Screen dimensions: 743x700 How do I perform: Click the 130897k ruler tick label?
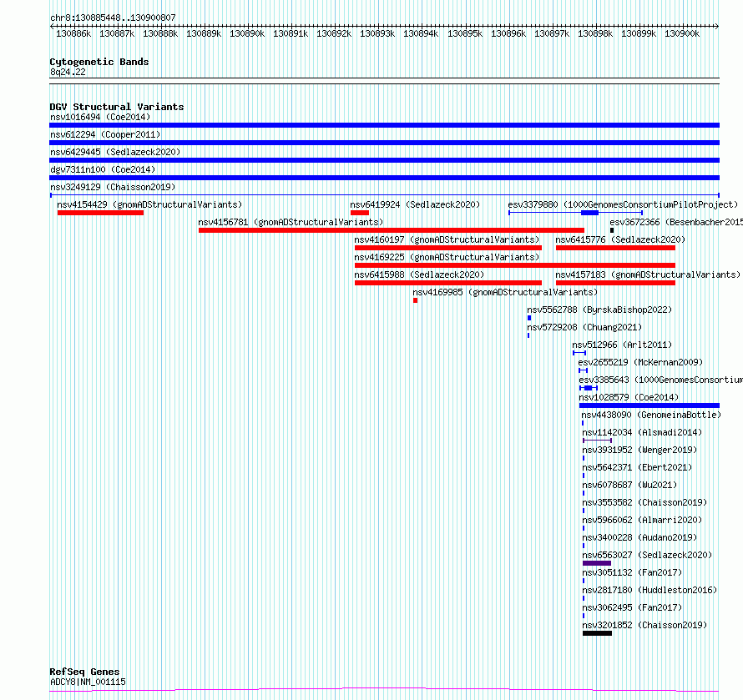(x=552, y=33)
